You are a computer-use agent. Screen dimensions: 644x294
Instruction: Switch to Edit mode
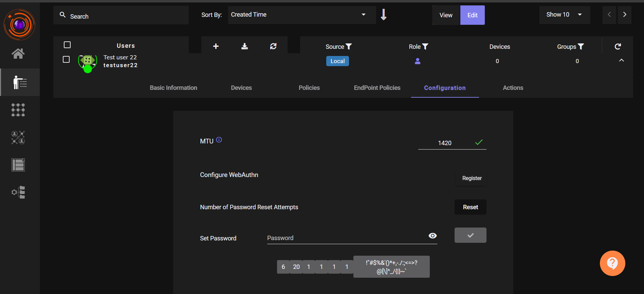pyautogui.click(x=472, y=15)
